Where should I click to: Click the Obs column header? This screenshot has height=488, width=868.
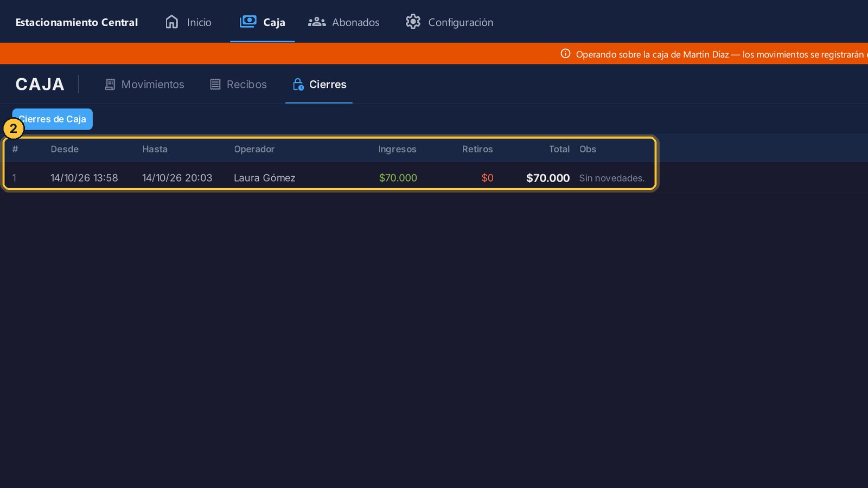(588, 149)
